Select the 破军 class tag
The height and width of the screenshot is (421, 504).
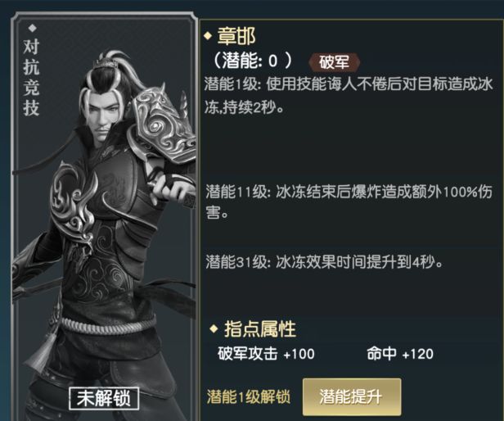334,61
